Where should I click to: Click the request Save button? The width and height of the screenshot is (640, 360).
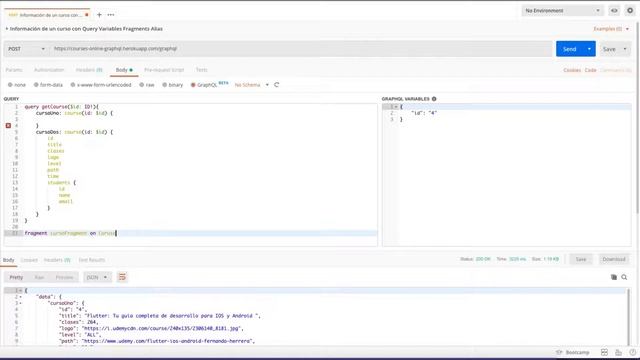pos(609,49)
